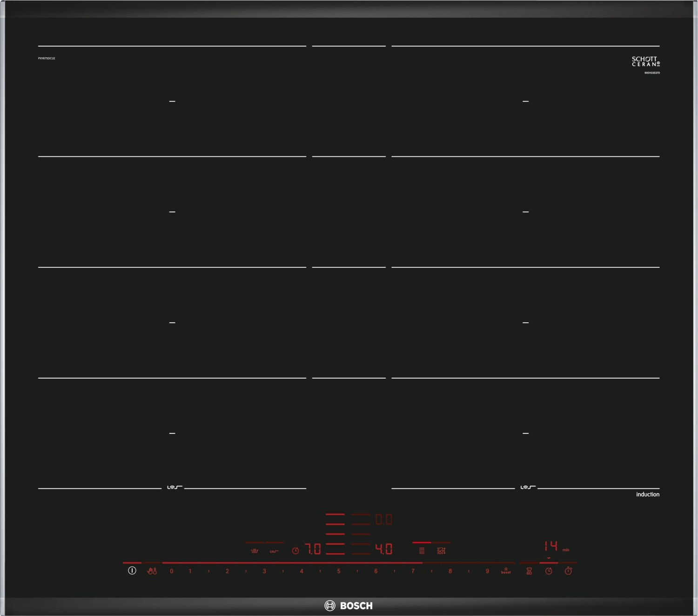The height and width of the screenshot is (616, 698).
Task: Tap the MoveMode symbol beside the flex zone icon
Action: pos(441,551)
